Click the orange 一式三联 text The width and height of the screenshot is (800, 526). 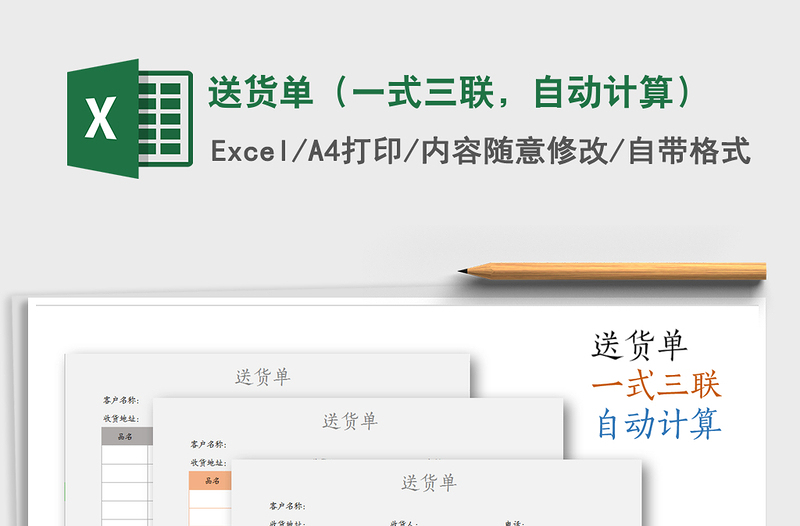pos(656,385)
